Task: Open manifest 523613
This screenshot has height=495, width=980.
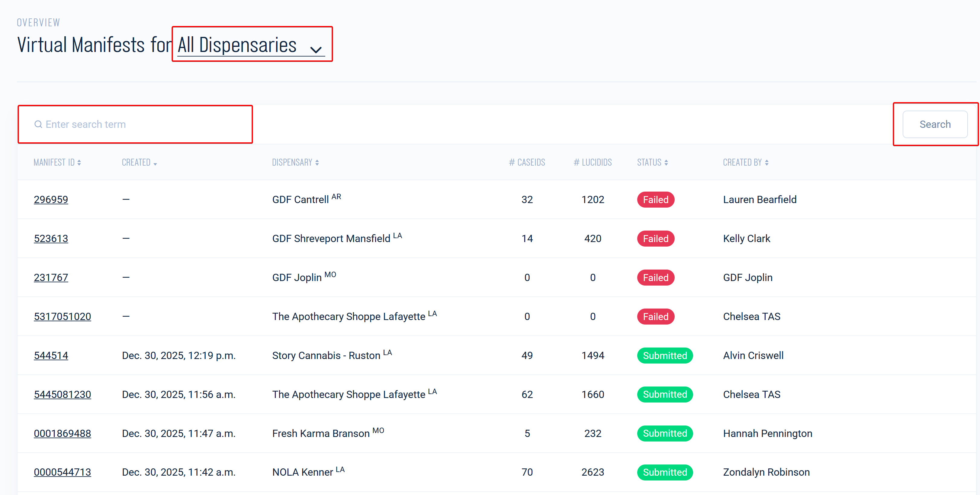Action: click(x=51, y=239)
